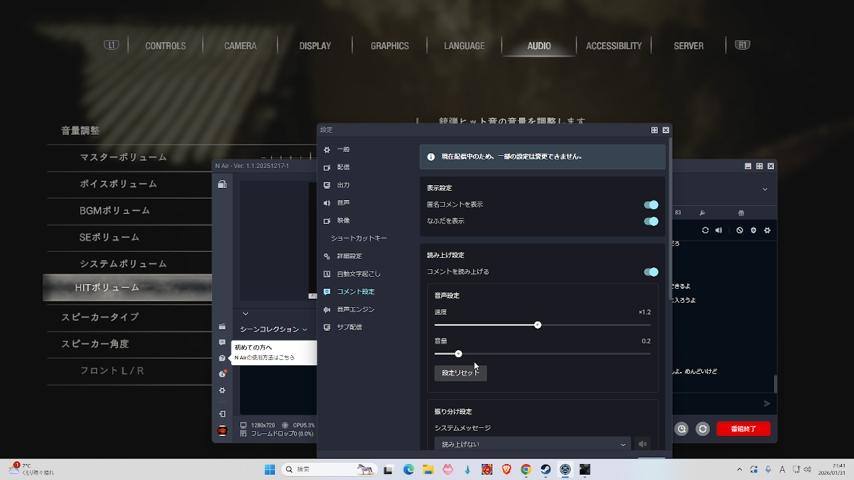Viewport: 854px width, 480px height.
Task: Open the シーンコレクション dropdown
Action: click(x=273, y=329)
